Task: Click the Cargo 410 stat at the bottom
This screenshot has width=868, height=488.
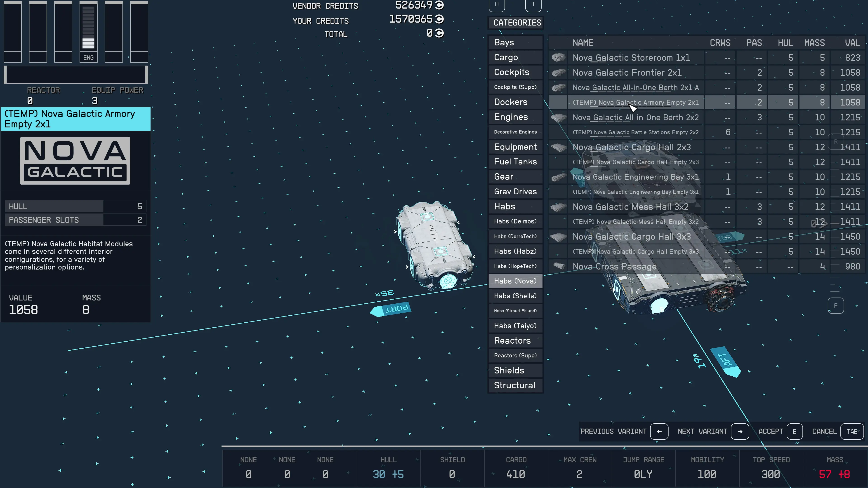Action: [516, 468]
